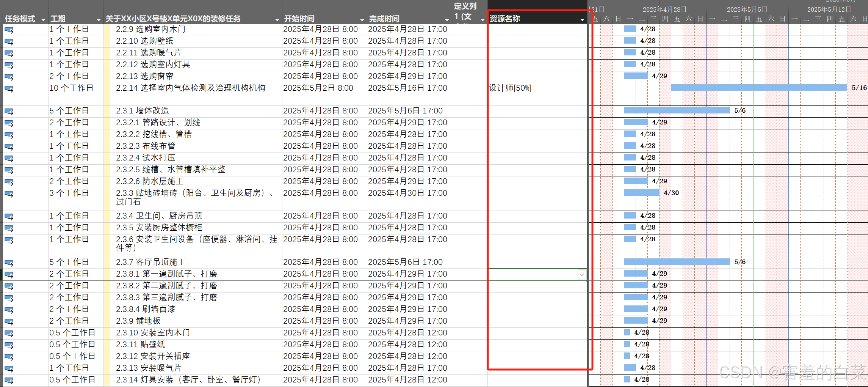868x387 pixels.
Task: Click the task mode icon for 2.3.2.4 试水打压
Action: [x=9, y=158]
